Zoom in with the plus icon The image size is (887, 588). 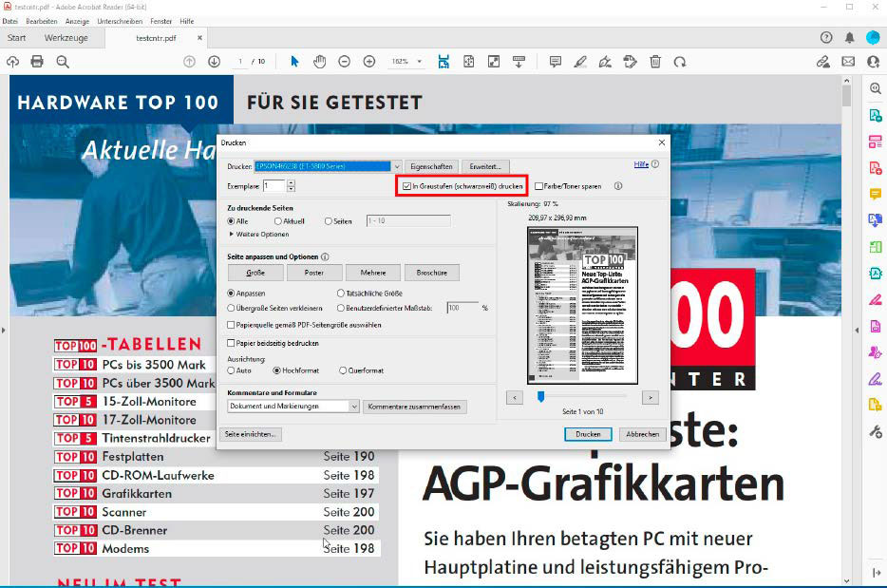tap(369, 62)
